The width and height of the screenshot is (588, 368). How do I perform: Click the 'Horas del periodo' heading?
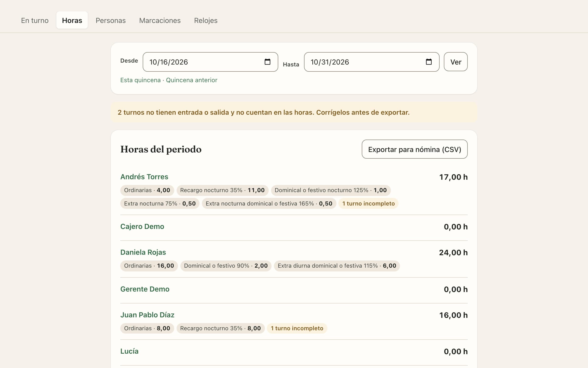tap(161, 149)
